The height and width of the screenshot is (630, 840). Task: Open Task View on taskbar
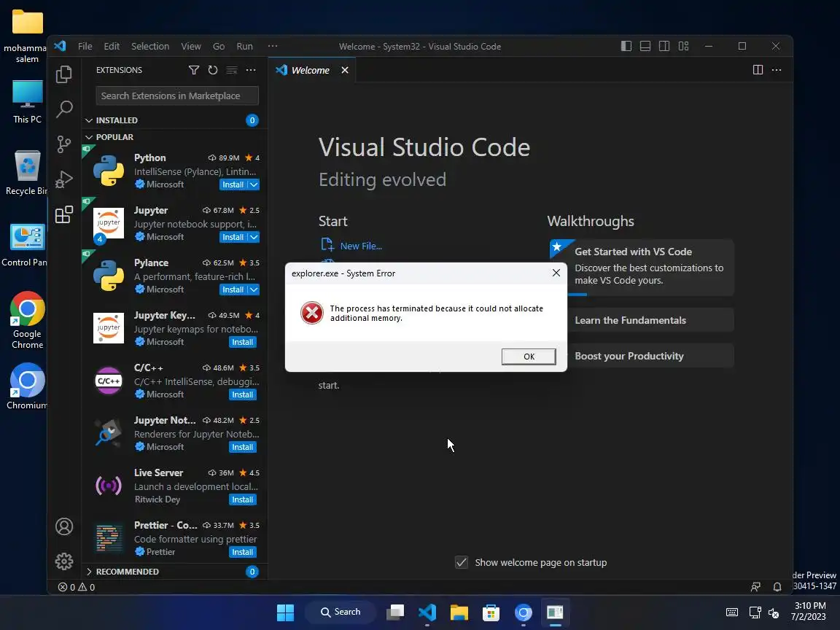tap(395, 612)
